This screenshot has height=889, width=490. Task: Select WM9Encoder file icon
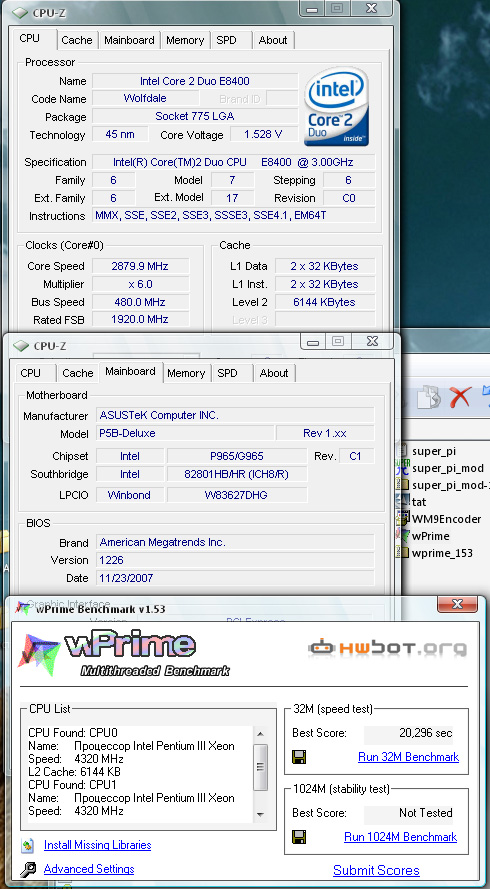click(403, 519)
